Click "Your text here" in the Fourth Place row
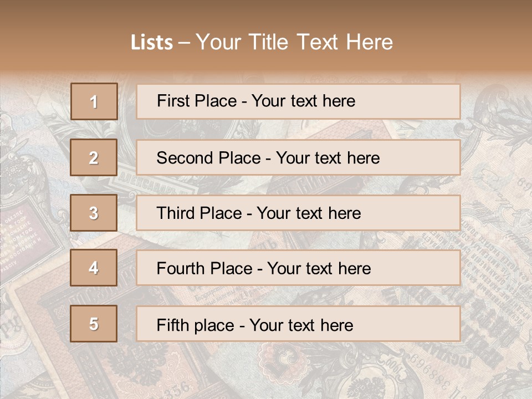The image size is (532, 399). [319, 269]
